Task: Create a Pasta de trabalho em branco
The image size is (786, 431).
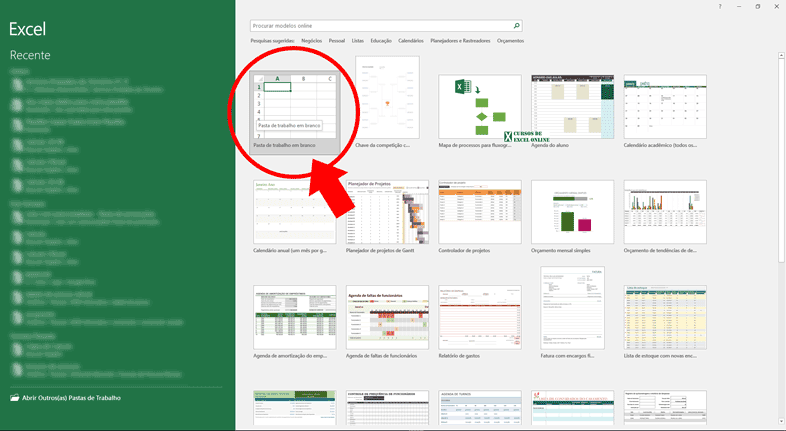Action: [295, 112]
